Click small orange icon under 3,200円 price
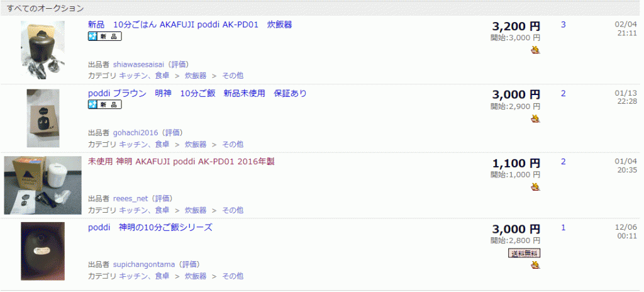Image resolution: width=644 pixels, height=292 pixels. [x=535, y=50]
